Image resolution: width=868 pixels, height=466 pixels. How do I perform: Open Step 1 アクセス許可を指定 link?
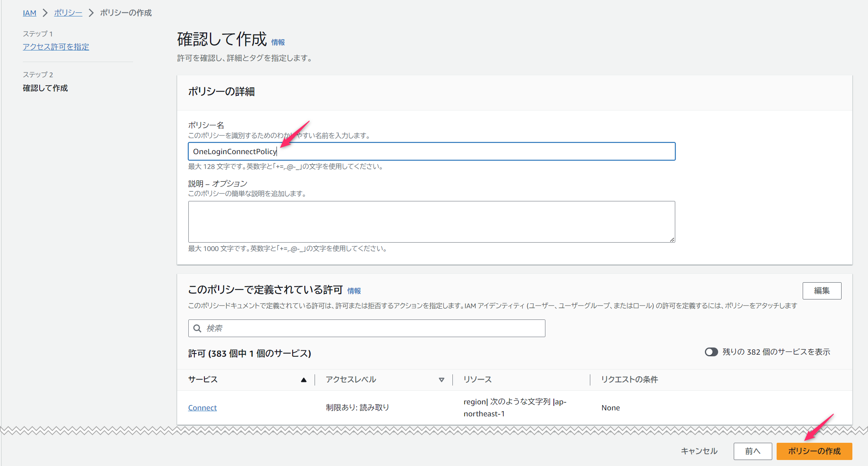(56, 47)
